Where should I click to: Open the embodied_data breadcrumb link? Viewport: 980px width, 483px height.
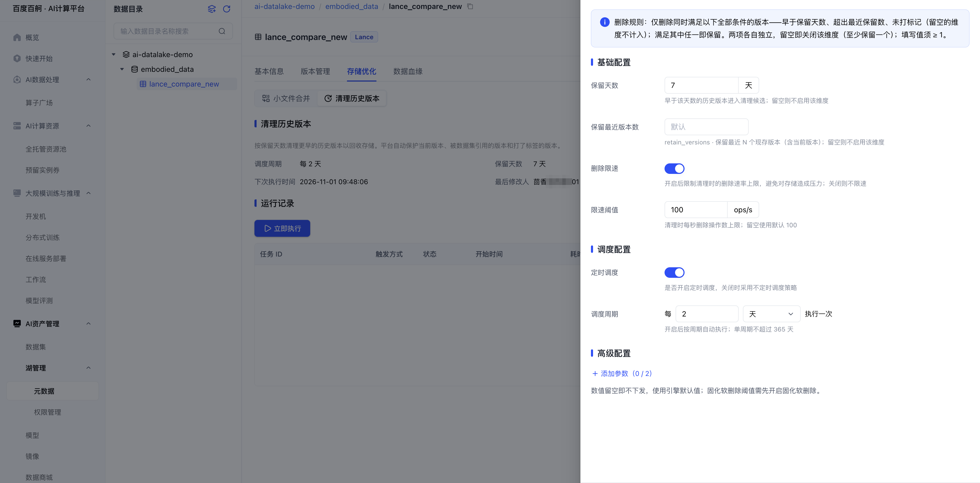351,7
